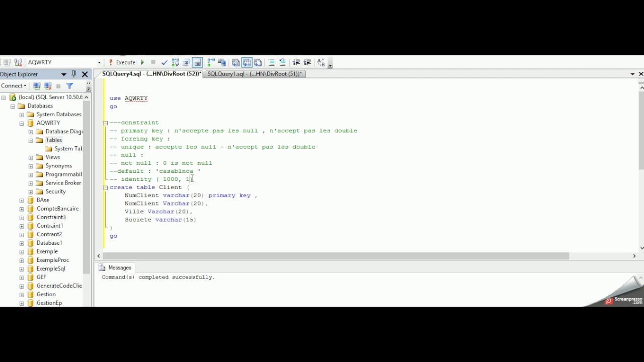Toggle IntelliSense Enabled icon
This screenshot has width=644, height=362.
pos(197,62)
